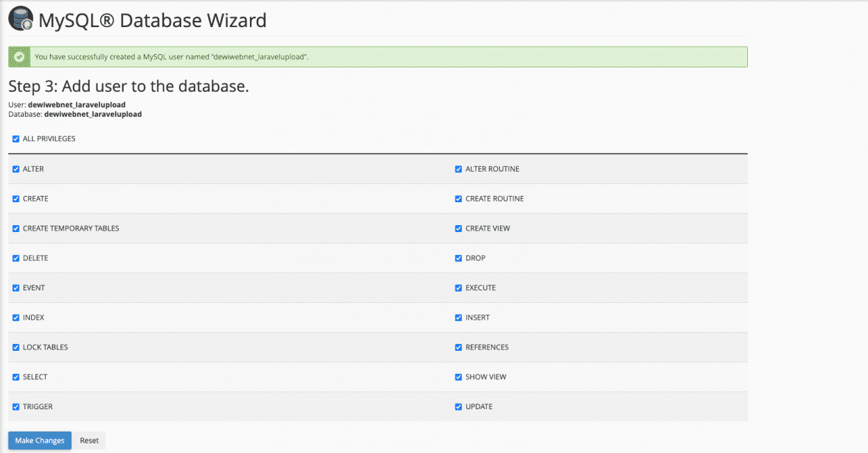Viewport: 868px width, 453px height.
Task: Uncheck the INSERT privilege checkbox
Action: pos(458,318)
